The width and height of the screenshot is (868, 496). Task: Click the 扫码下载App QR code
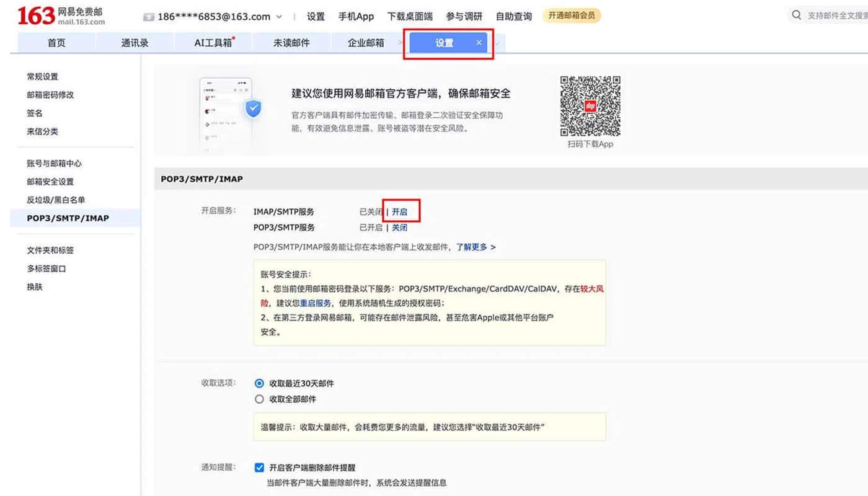589,107
